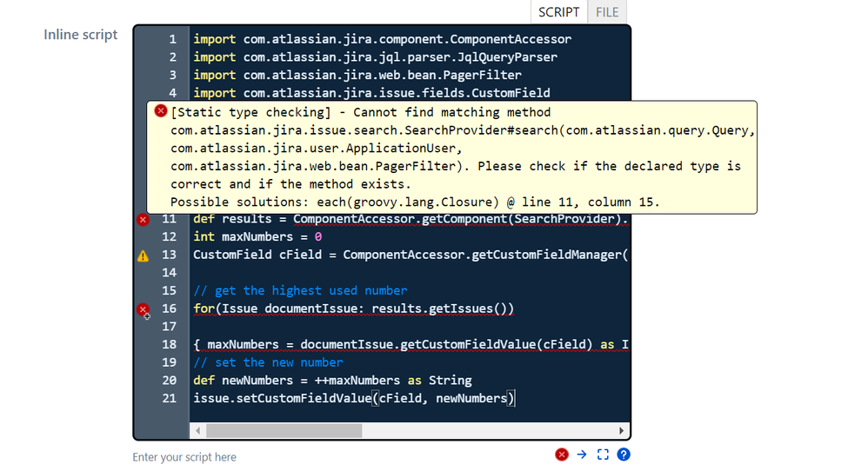Click the CustomField import on line 4
This screenshot has height=471, width=868.
[371, 93]
